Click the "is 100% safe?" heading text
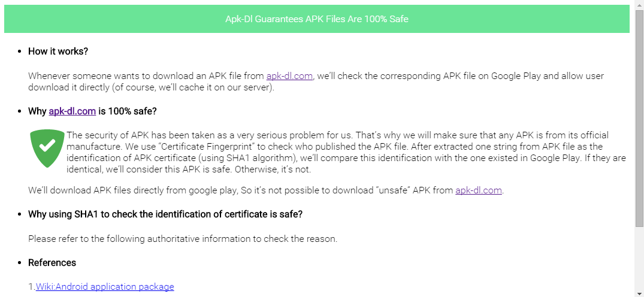The height and width of the screenshot is (297, 644). [x=128, y=111]
